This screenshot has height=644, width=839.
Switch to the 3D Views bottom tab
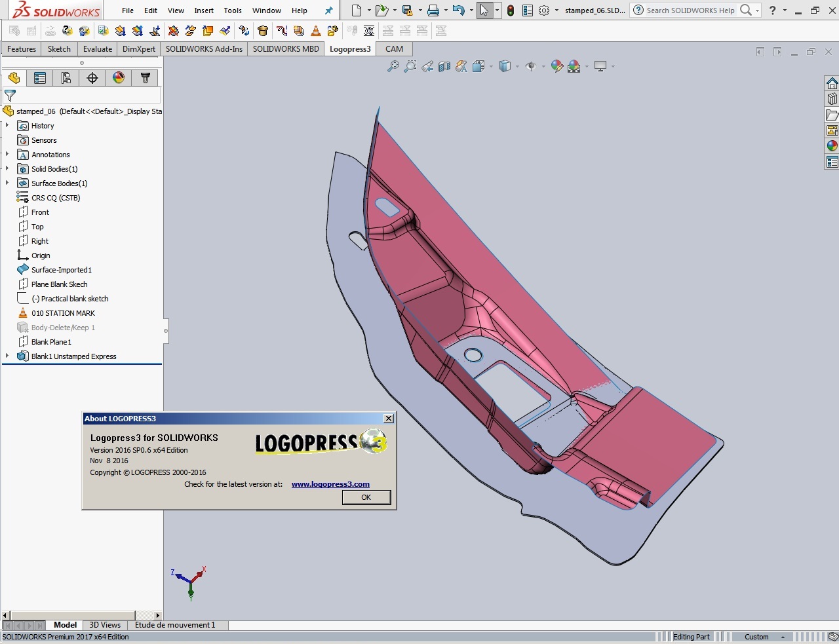[x=105, y=625]
